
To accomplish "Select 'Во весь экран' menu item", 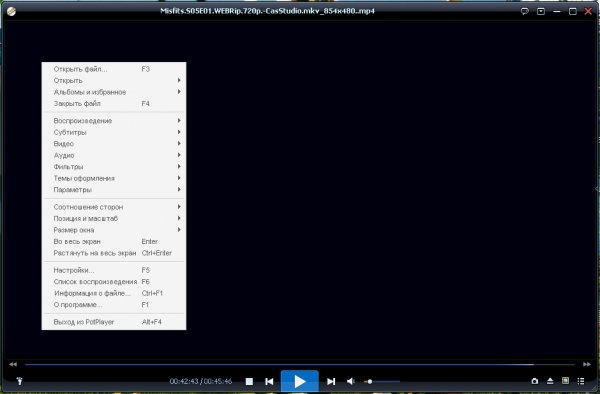I will (114, 241).
